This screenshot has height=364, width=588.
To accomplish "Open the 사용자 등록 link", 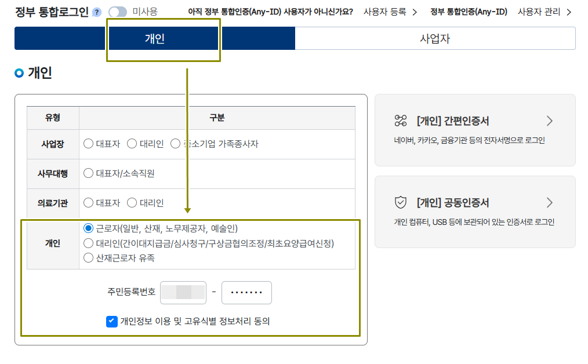I will point(384,10).
